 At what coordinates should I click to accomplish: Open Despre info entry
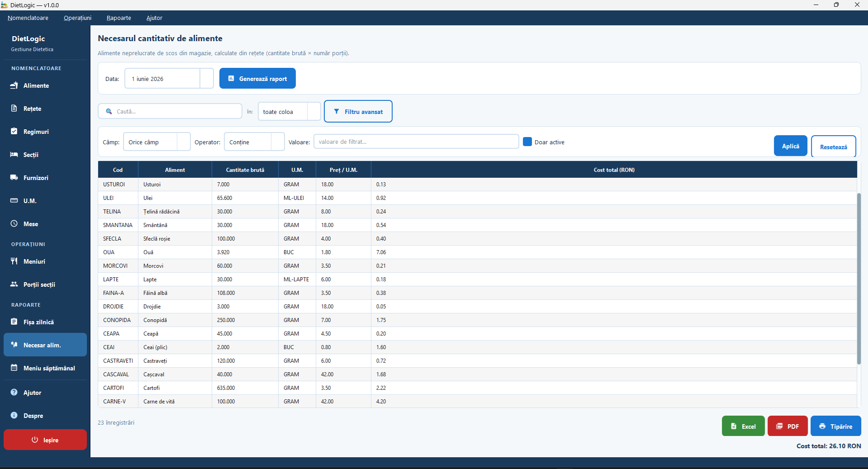click(x=45, y=416)
